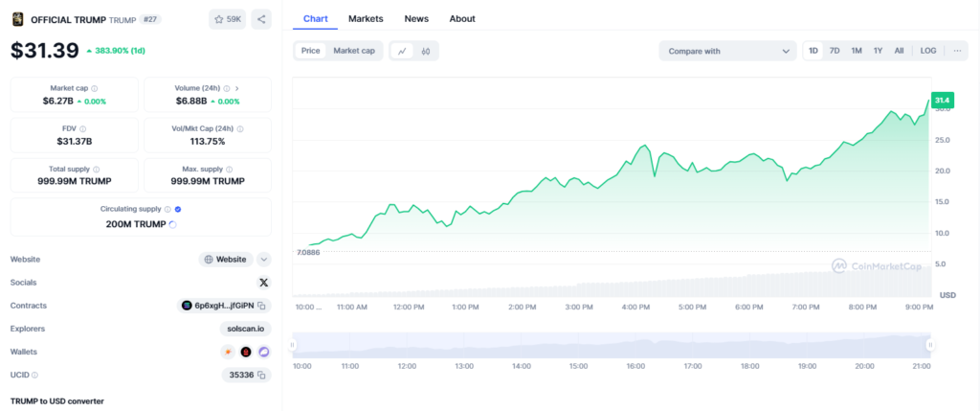
Task: Click the info icon next to Circulating supply
Action: pos(167,210)
